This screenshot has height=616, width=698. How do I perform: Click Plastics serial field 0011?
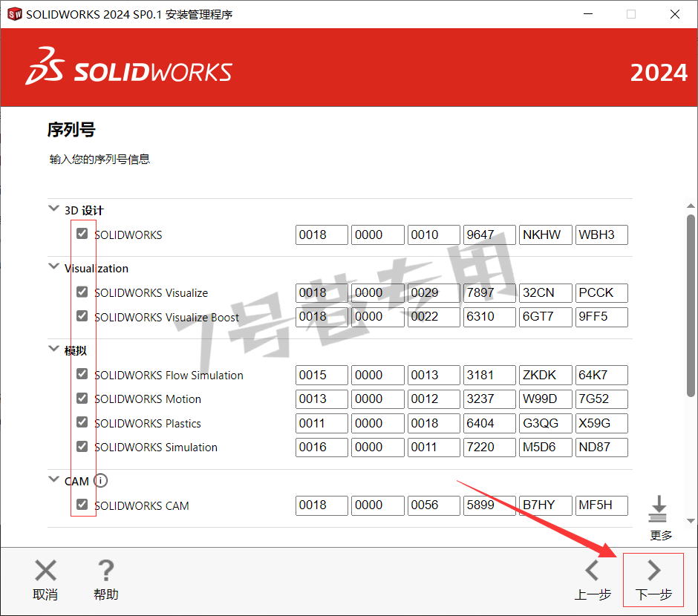322,424
